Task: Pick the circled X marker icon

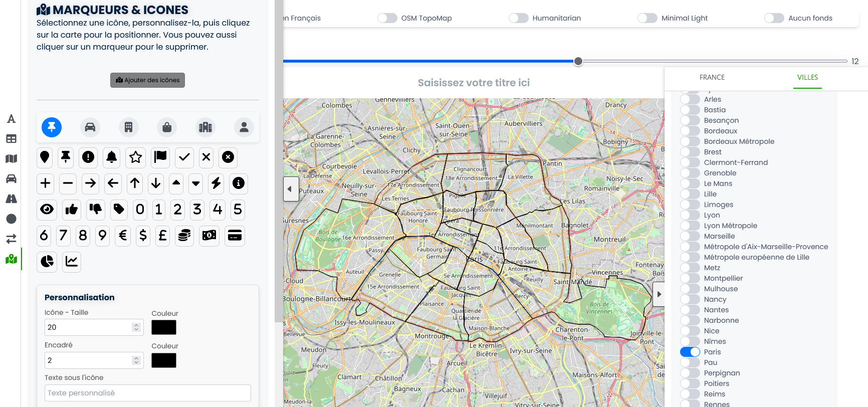Action: (228, 157)
